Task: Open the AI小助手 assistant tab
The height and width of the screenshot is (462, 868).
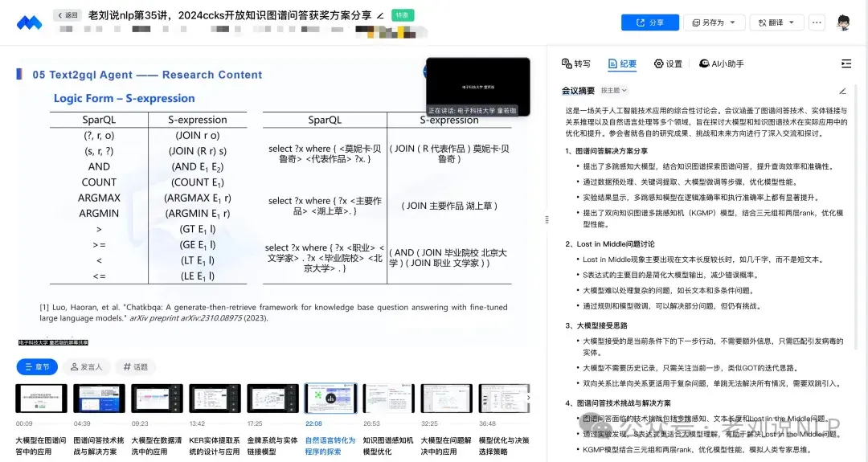Action: (721, 63)
